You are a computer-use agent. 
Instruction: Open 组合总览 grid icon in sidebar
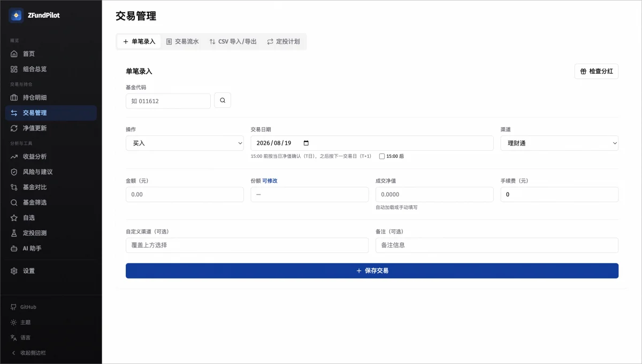pos(14,69)
